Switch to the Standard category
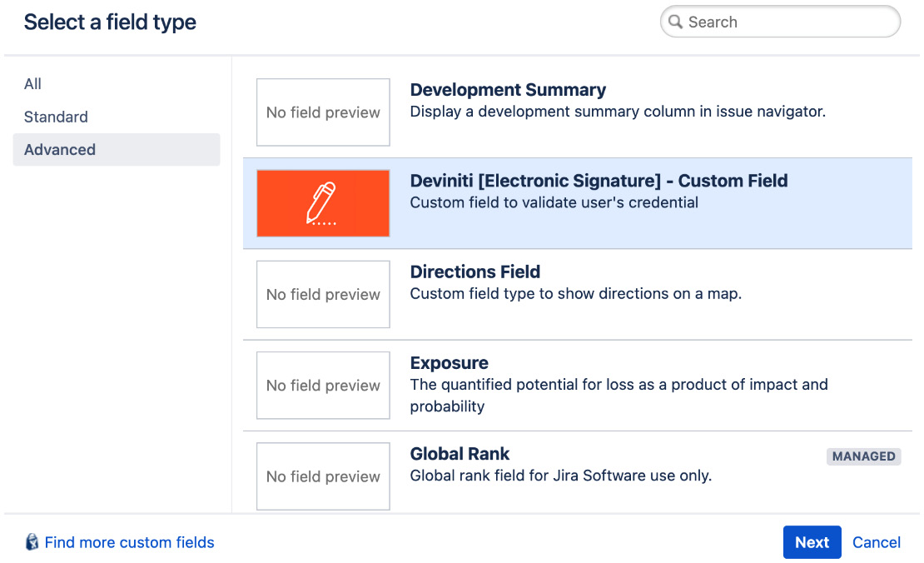The width and height of the screenshot is (924, 563). (56, 117)
